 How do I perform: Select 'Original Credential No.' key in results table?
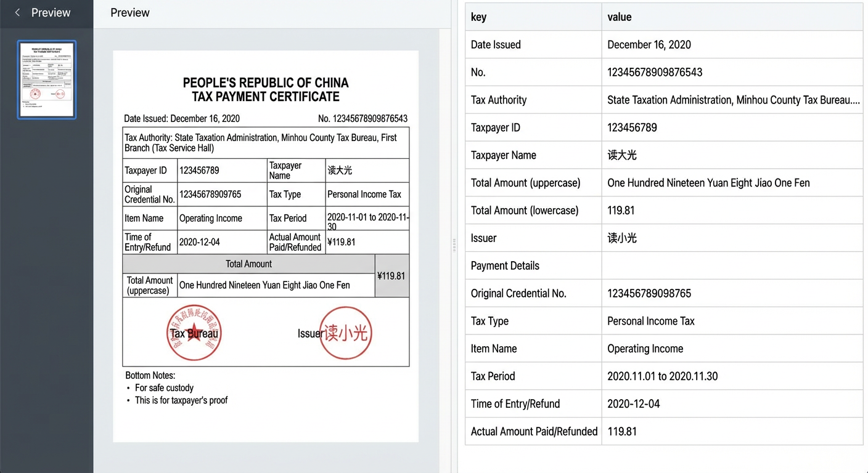click(533, 293)
